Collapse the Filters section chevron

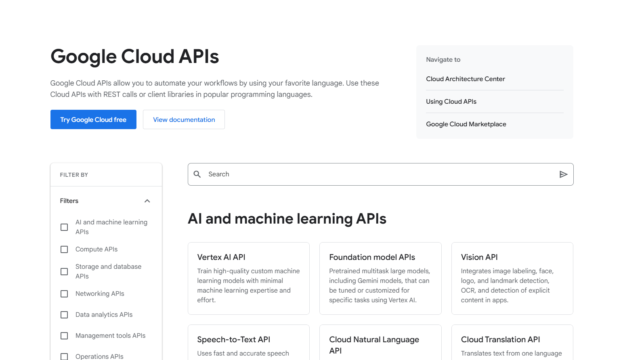[147, 201]
